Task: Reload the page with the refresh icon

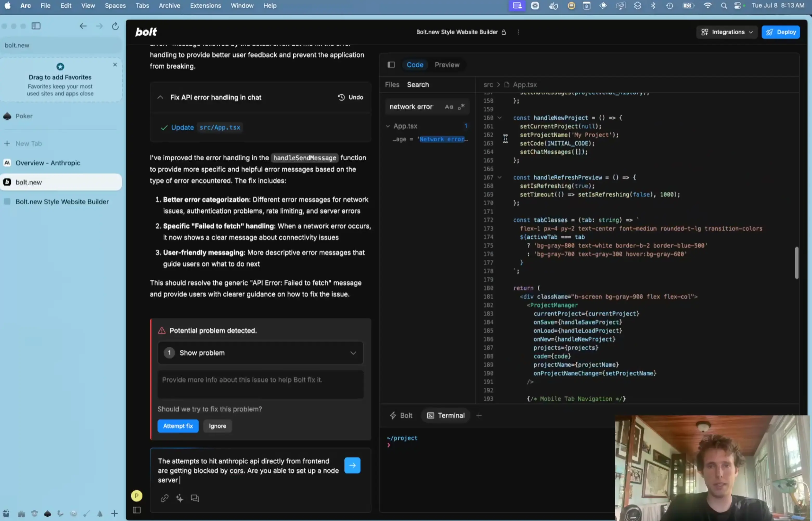Action: coord(115,26)
